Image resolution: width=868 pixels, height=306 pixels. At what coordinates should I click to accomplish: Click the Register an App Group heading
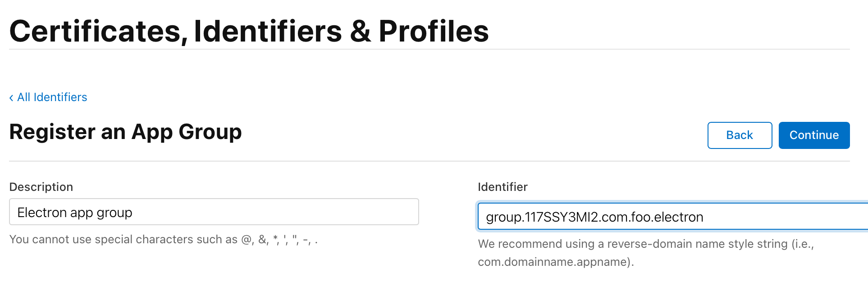[125, 132]
